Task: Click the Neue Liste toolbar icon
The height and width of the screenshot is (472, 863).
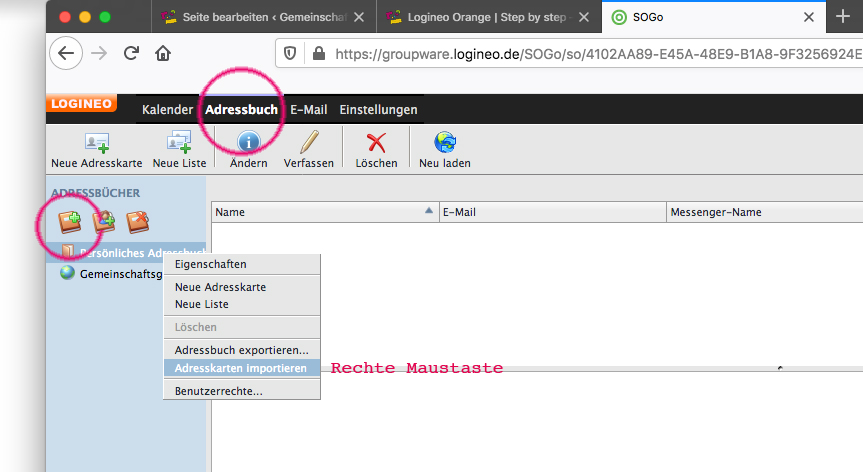Action: [x=179, y=142]
